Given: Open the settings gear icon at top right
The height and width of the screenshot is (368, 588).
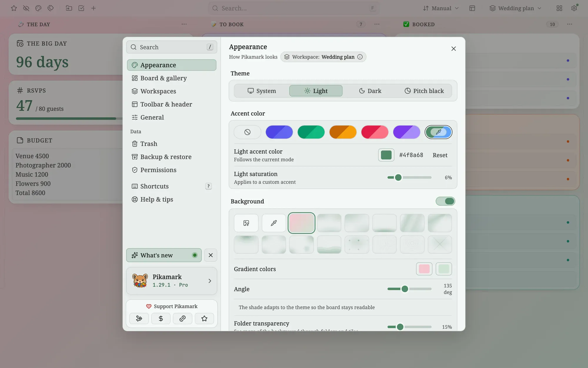Looking at the screenshot, I should point(574,8).
